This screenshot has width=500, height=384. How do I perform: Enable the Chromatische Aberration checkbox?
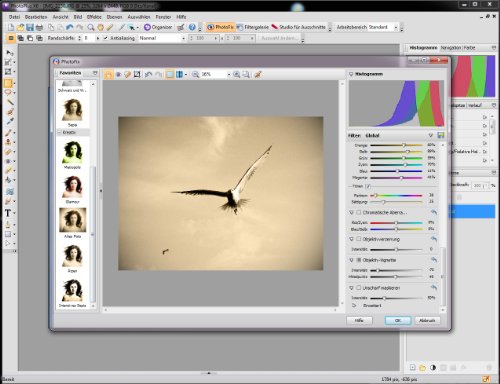[359, 212]
